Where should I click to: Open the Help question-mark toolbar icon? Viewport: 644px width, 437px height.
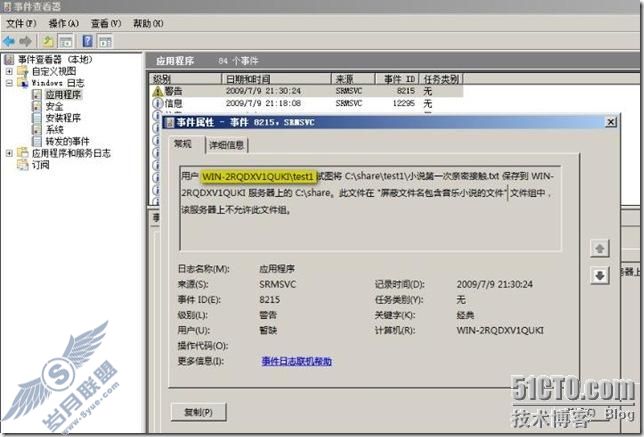click(x=87, y=41)
